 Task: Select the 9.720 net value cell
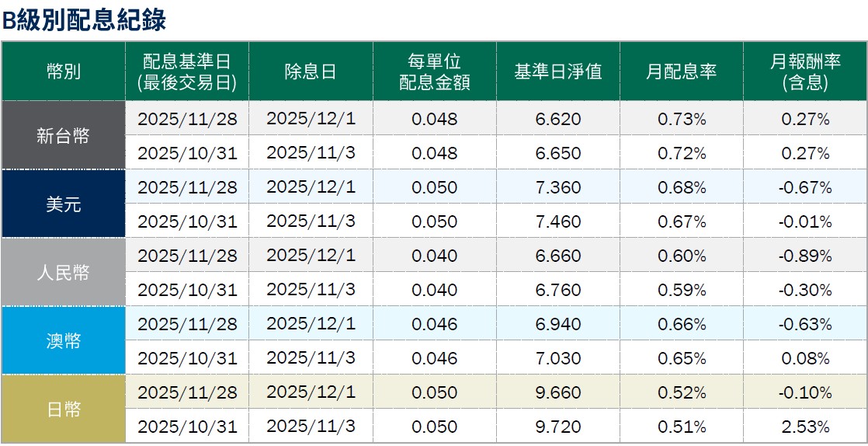[557, 427]
